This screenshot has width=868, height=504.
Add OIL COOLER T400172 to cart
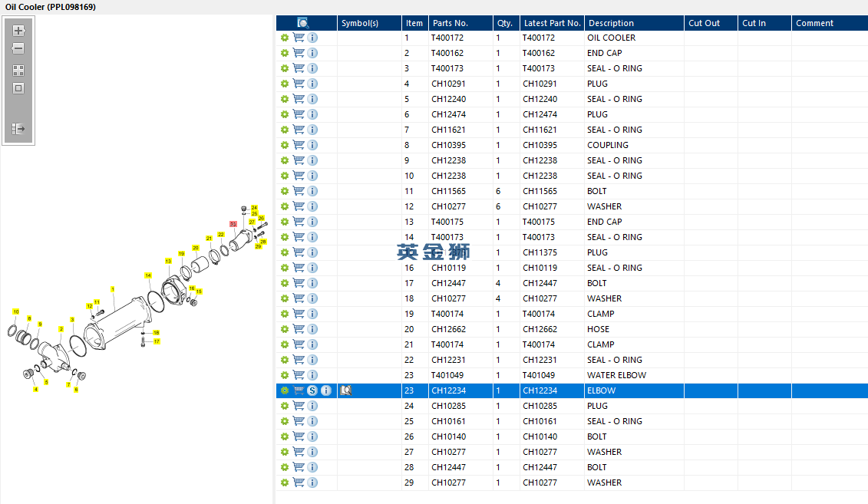[299, 38]
